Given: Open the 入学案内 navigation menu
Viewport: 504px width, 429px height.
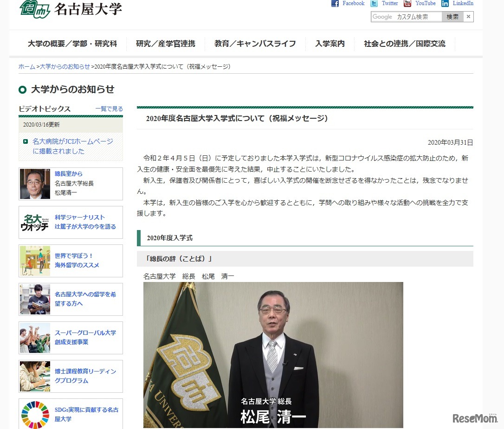Looking at the screenshot, I should 330,44.
